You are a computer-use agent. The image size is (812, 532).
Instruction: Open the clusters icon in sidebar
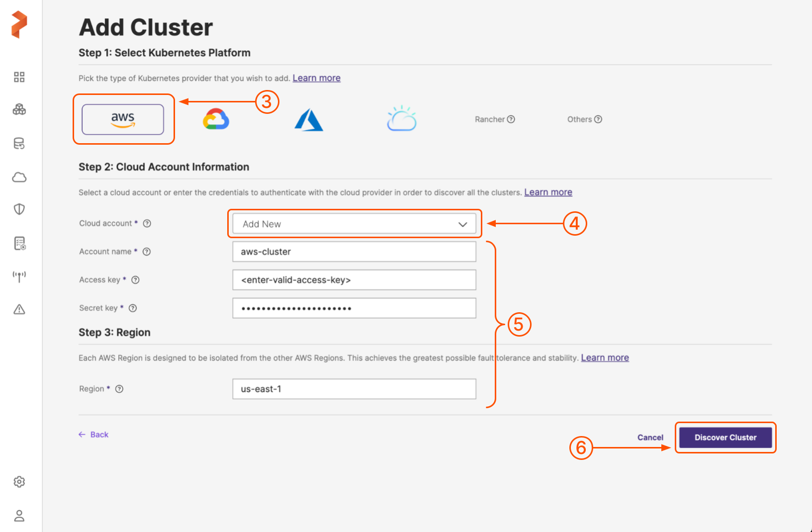point(19,110)
